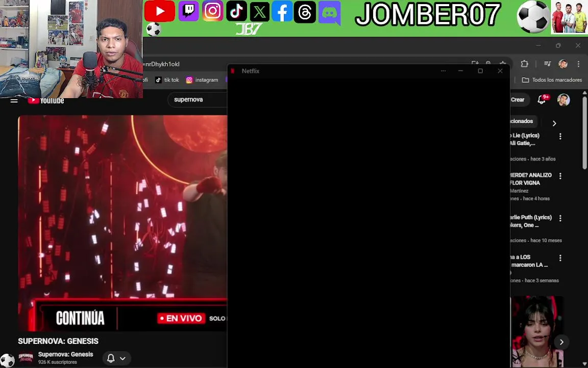Open the Lie (Lyrics) recommended video title
This screenshot has height=368, width=588.
click(x=525, y=140)
